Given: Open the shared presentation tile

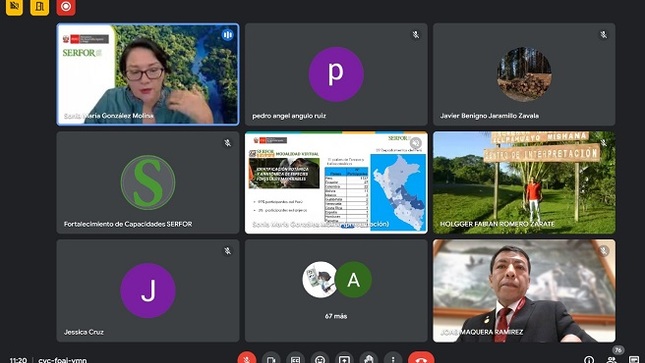Looking at the screenshot, I should [x=336, y=182].
